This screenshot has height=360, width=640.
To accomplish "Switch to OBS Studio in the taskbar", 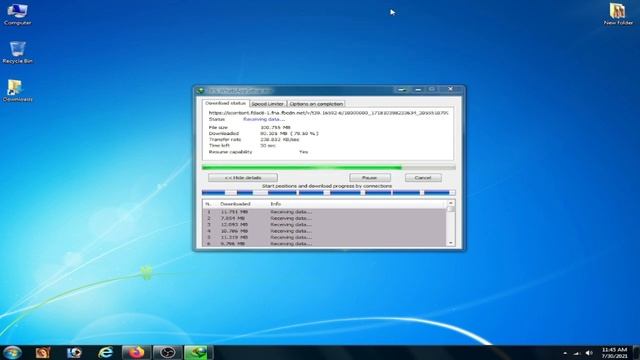I will [x=167, y=352].
